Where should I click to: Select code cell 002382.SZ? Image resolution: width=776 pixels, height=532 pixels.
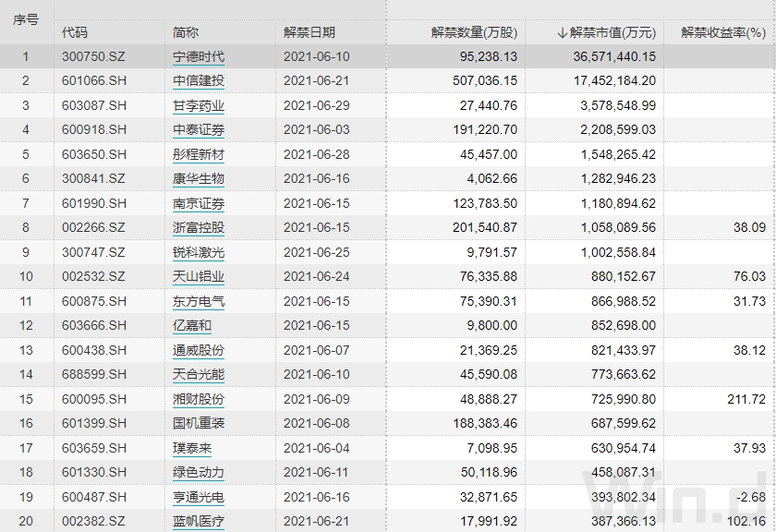click(x=93, y=522)
